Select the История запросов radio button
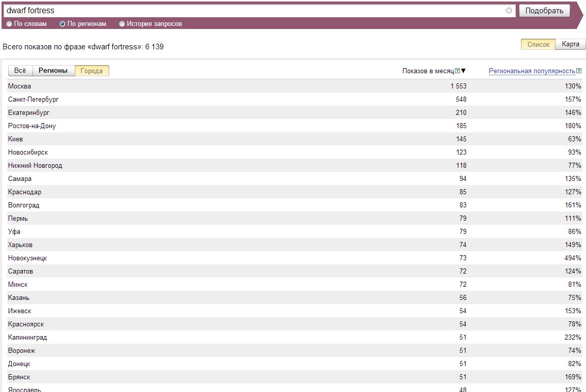 (x=121, y=24)
